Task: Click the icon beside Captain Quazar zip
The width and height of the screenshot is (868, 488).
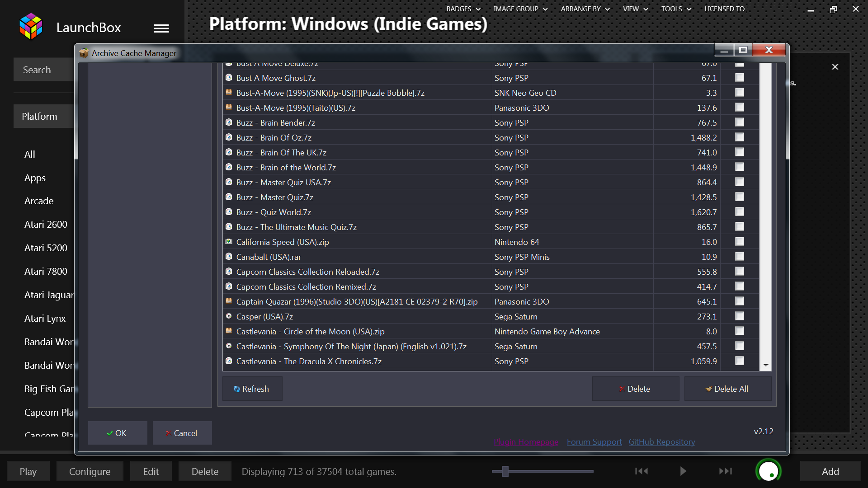Action: 229,301
